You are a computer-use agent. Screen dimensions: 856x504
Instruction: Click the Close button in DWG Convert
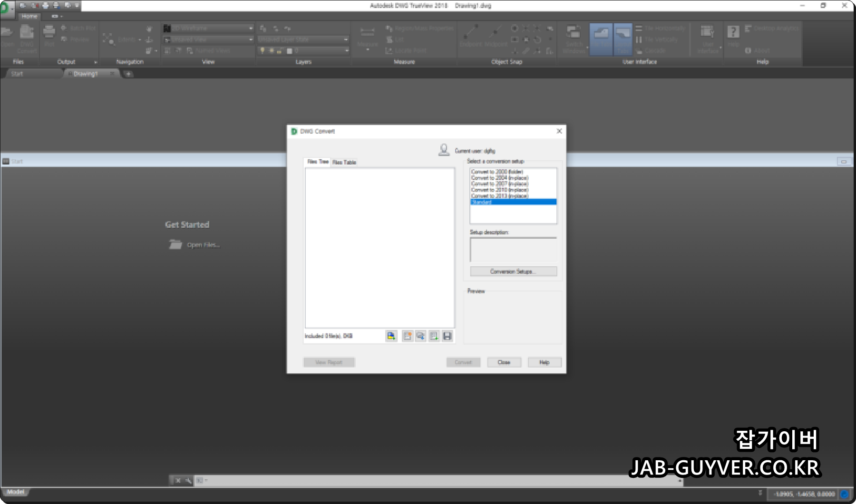[504, 362]
